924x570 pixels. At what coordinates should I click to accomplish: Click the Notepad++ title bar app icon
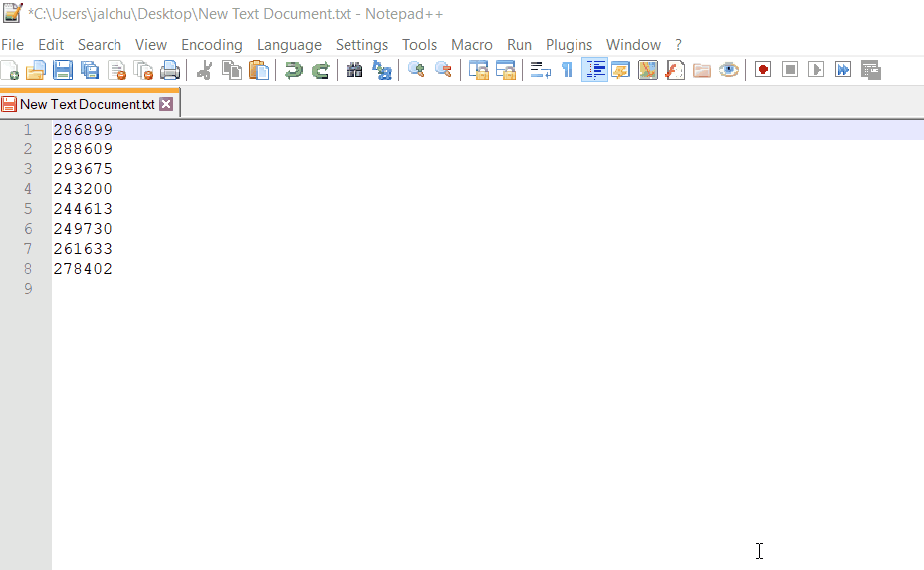12,13
